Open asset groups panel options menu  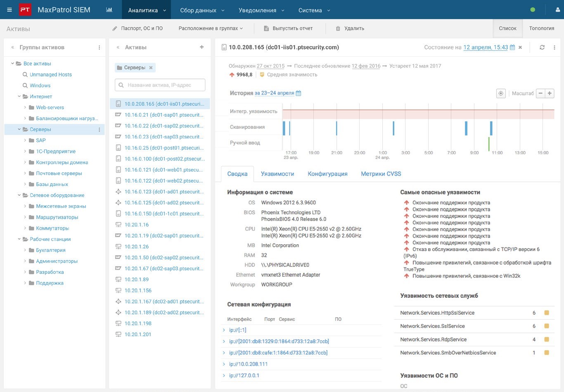[99, 48]
